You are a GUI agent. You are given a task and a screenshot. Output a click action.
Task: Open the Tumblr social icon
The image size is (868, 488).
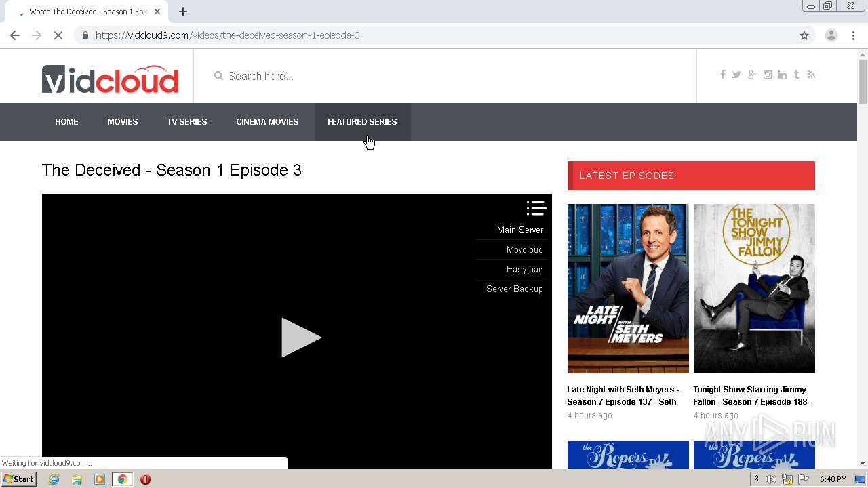(796, 75)
